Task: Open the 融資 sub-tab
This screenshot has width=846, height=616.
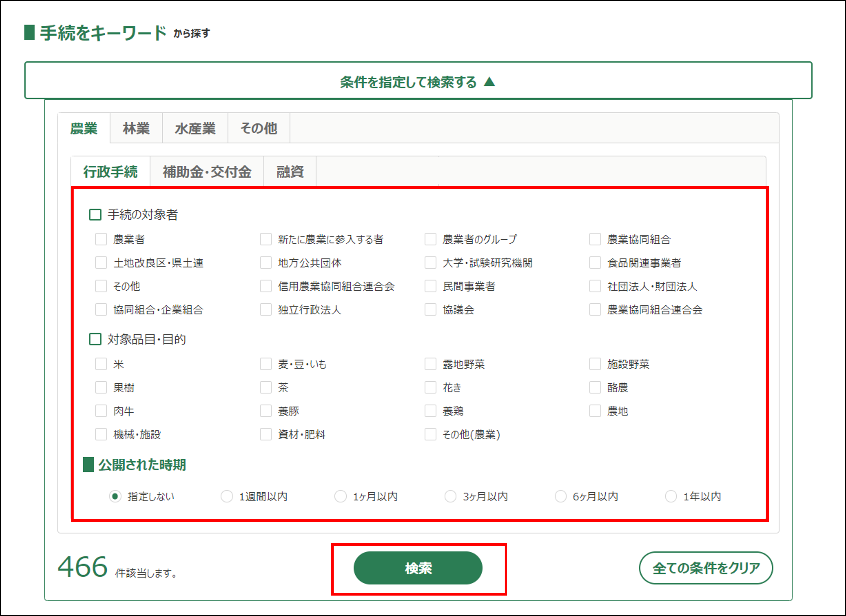Action: tap(290, 172)
